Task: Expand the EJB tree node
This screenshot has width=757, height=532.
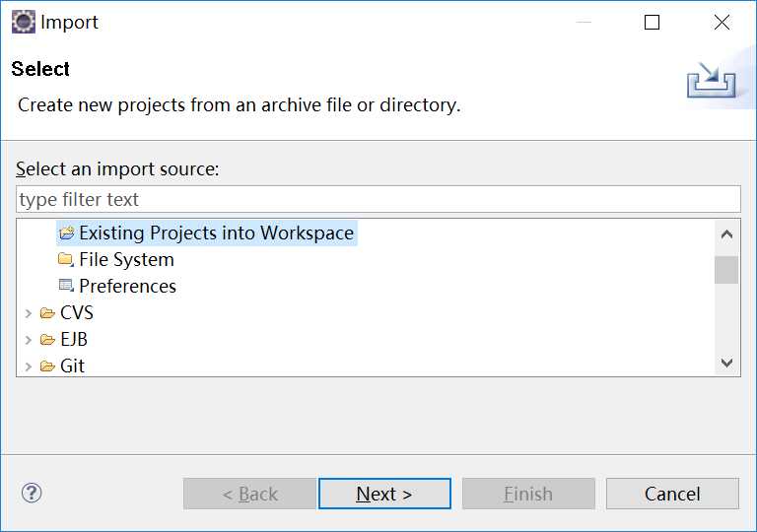Action: pyautogui.click(x=28, y=340)
